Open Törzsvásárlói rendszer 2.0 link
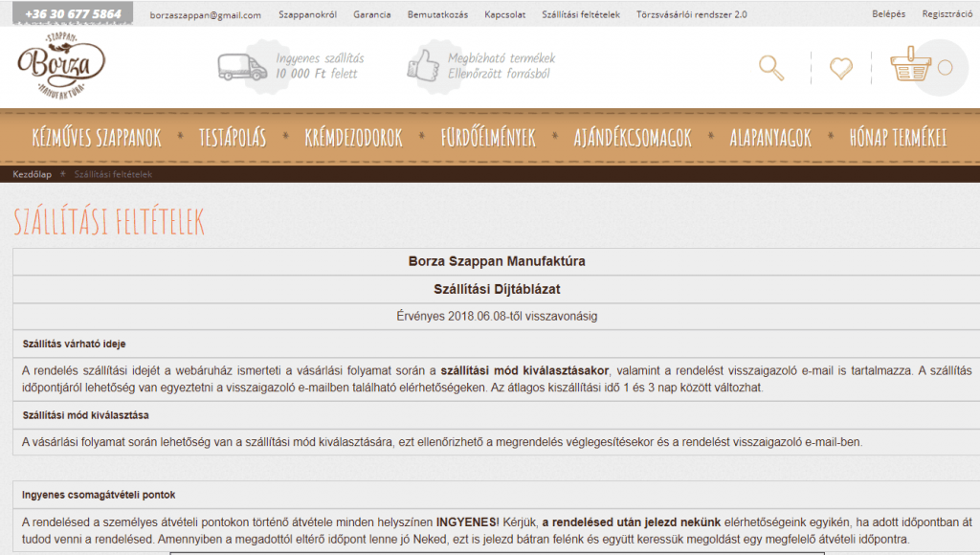Screen dimensions: 980x555 click(691, 14)
